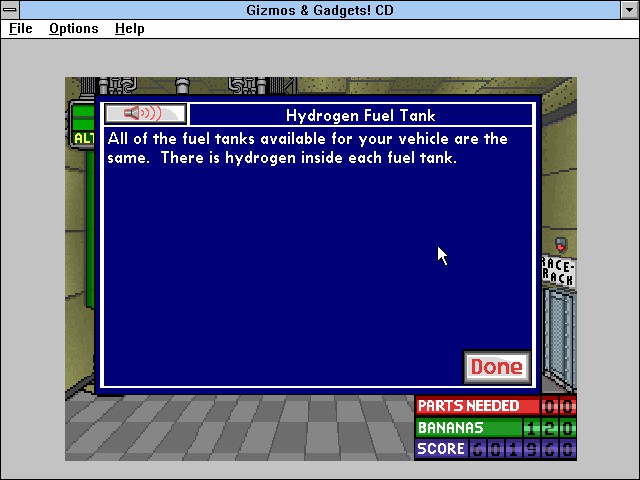Screen dimensions: 640x480
Task: Click the speaker read-aloud icon
Action: coord(146,113)
